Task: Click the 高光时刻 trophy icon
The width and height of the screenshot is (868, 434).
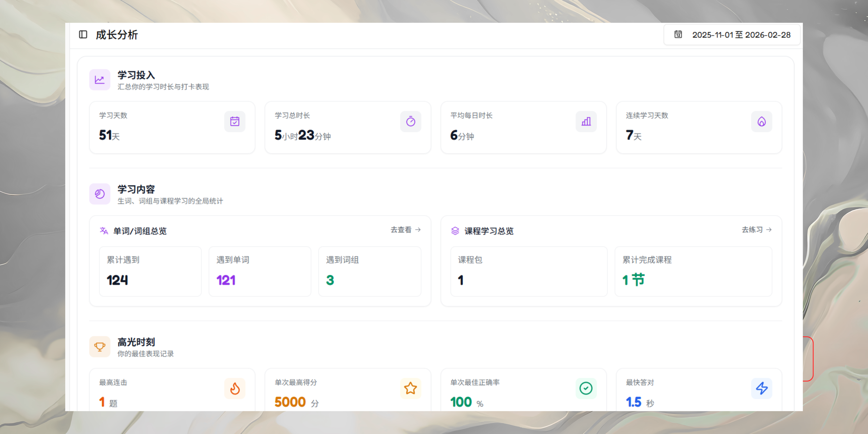Action: [100, 346]
